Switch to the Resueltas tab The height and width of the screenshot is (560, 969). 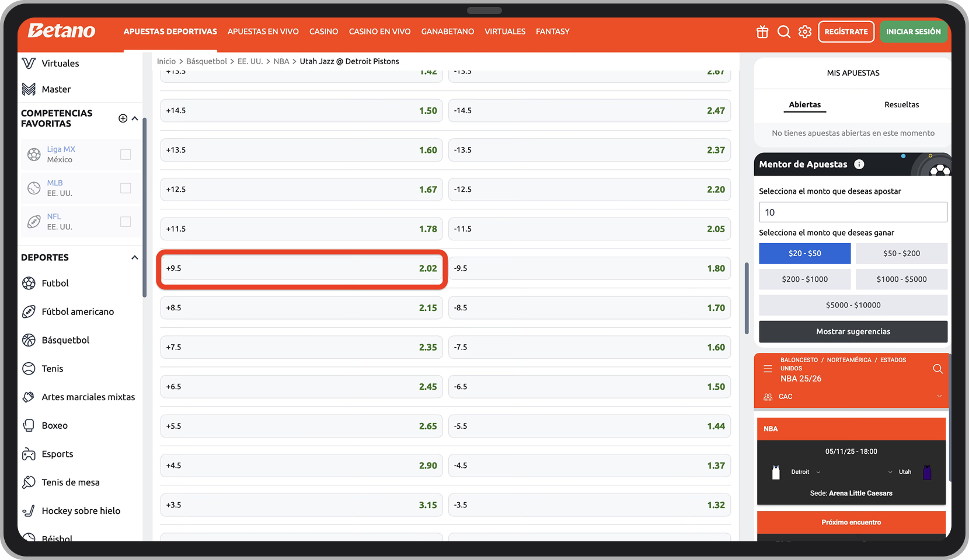click(901, 104)
